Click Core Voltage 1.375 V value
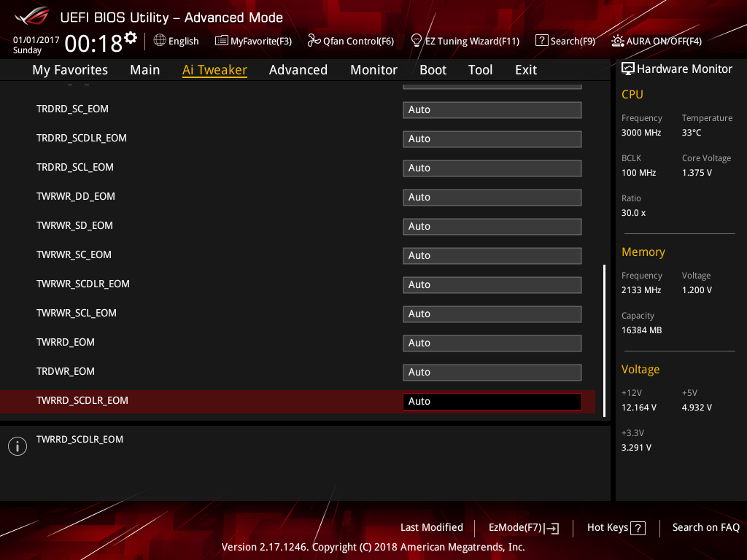The image size is (747, 560). click(697, 172)
